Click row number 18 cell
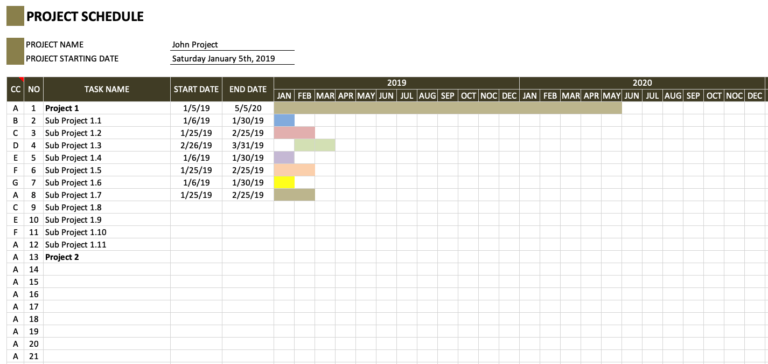Image resolution: width=768 pixels, height=364 pixels. pyautogui.click(x=34, y=319)
